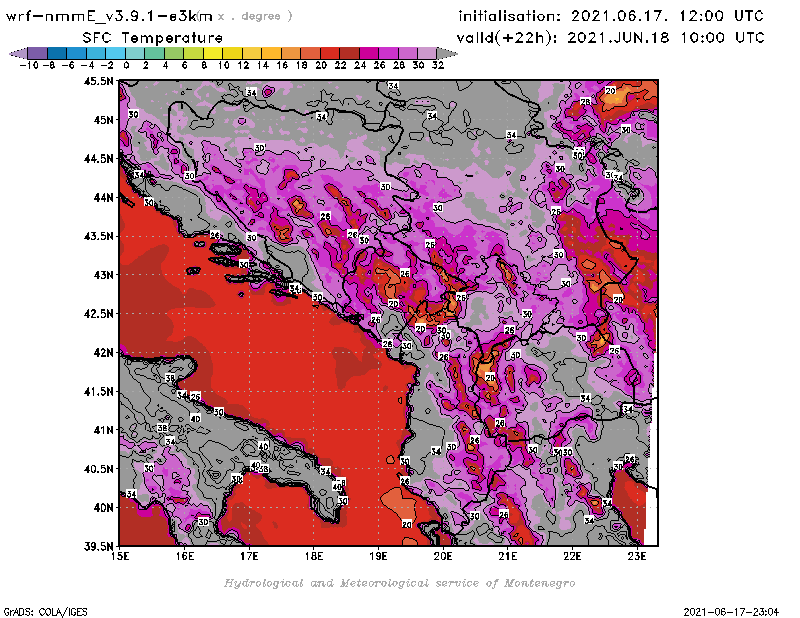The height and width of the screenshot is (618, 800).
Task: Click the '18E' longitude label
Action: click(x=314, y=556)
